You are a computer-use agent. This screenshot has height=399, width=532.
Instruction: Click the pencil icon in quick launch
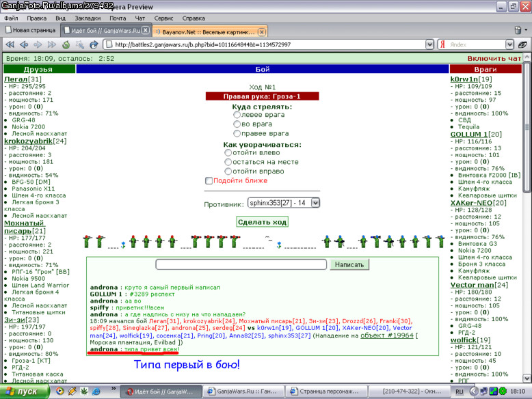(72, 391)
